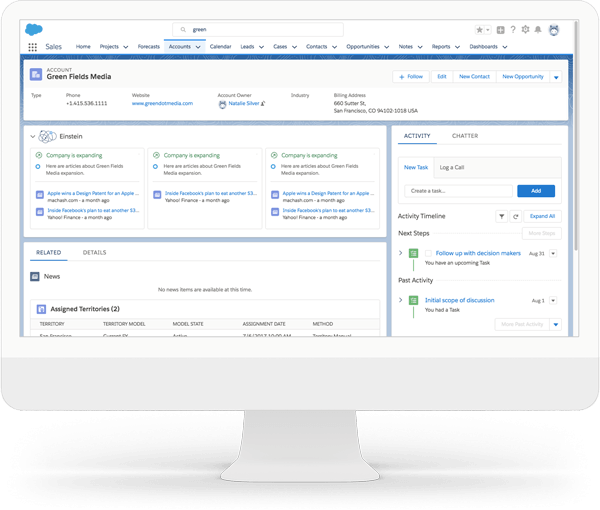Viewport: 600px width, 510px height.
Task: Click the global search field
Action: 258,29
